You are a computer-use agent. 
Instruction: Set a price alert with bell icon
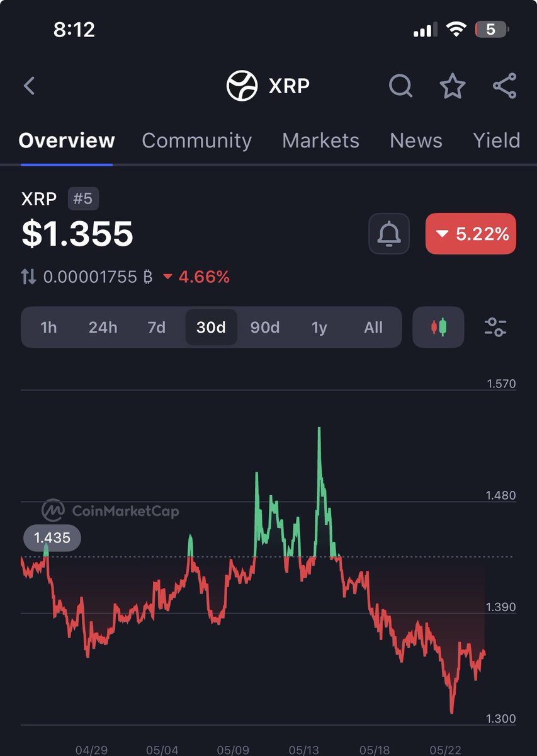pyautogui.click(x=389, y=234)
